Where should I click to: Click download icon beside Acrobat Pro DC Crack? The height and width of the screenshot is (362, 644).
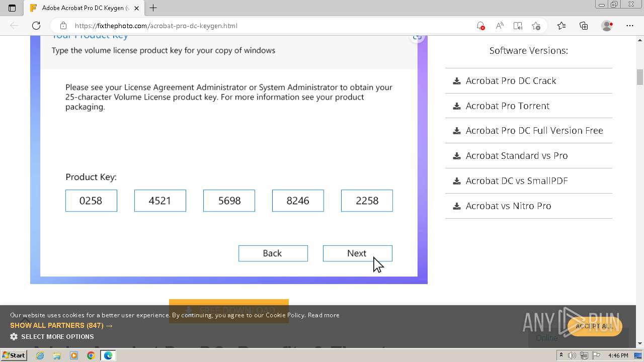[456, 80]
